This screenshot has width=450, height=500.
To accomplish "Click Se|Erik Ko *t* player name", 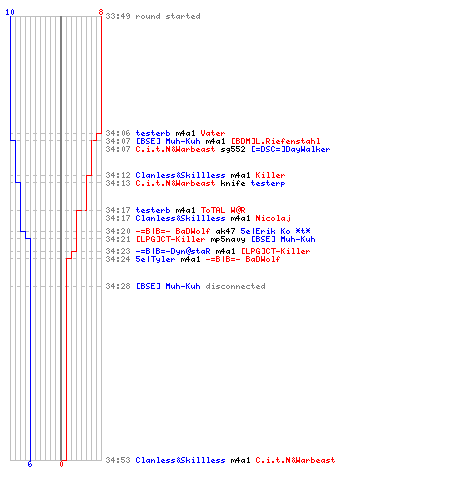I will click(x=276, y=231).
